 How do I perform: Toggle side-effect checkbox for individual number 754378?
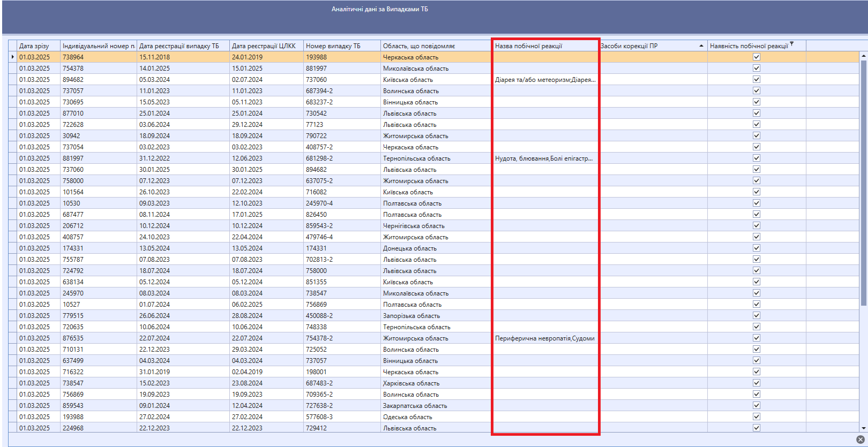pos(757,68)
